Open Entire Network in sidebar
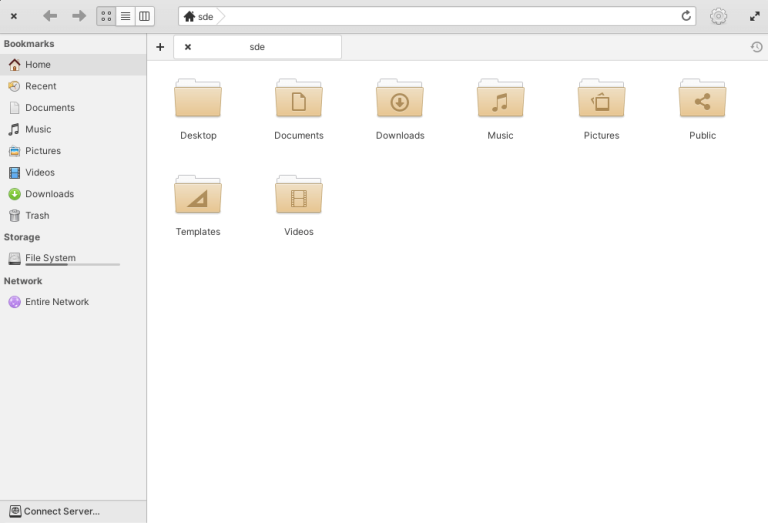768x523 pixels. (x=56, y=302)
